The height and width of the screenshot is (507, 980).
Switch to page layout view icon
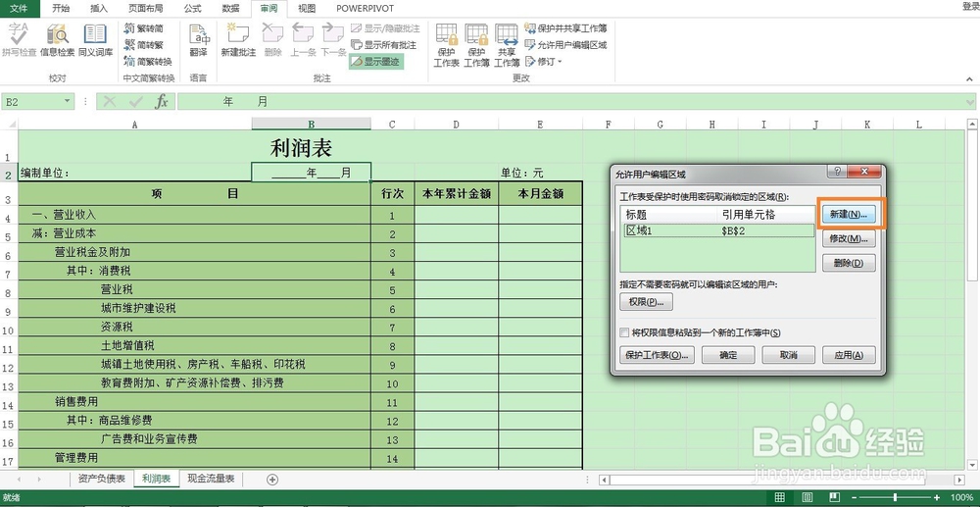[x=806, y=497]
